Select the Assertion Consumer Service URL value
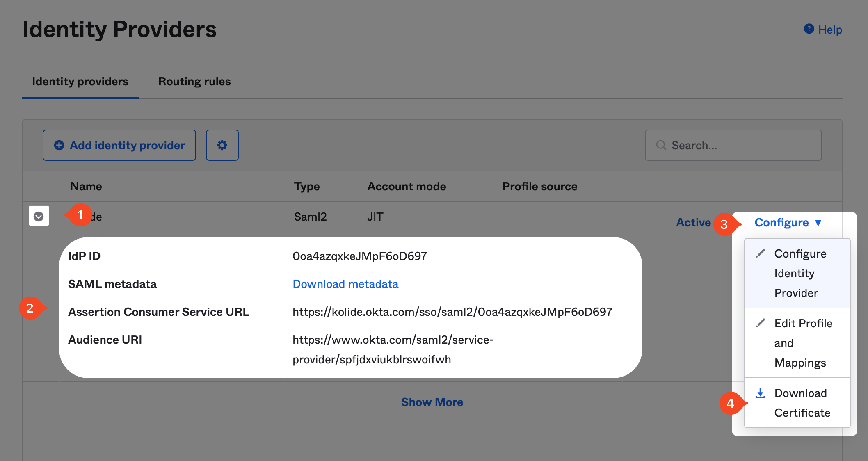The image size is (868, 461). click(x=452, y=312)
